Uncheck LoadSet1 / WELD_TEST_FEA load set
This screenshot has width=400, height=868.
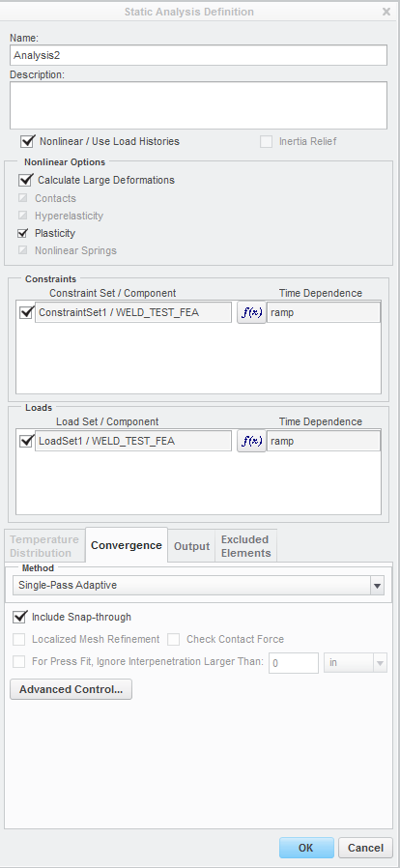(x=26, y=441)
